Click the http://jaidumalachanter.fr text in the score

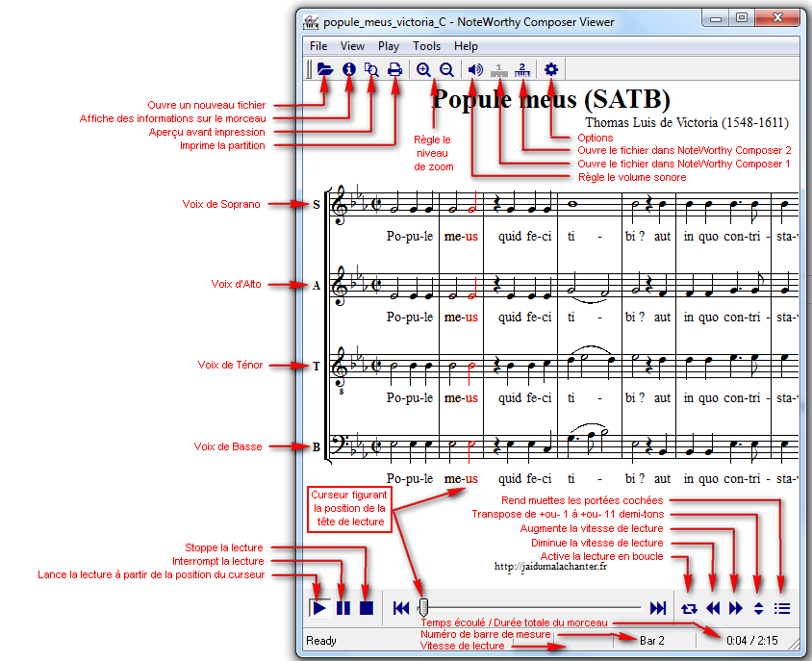(x=550, y=566)
